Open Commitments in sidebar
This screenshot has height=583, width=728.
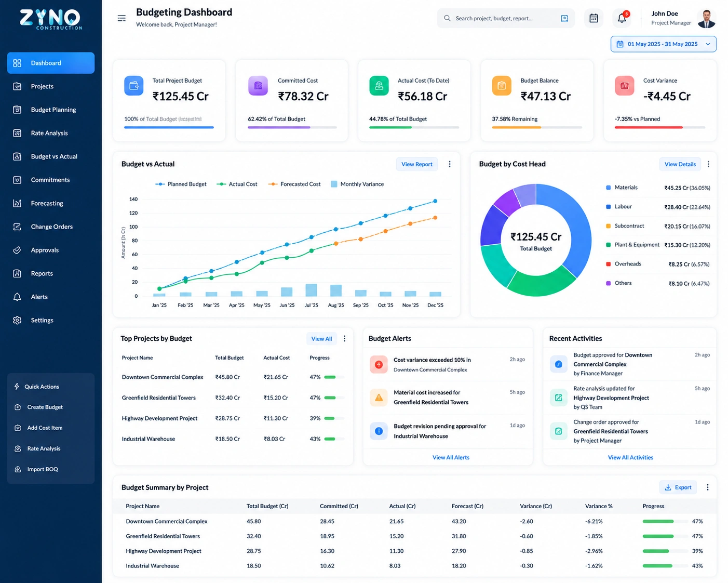pos(51,180)
